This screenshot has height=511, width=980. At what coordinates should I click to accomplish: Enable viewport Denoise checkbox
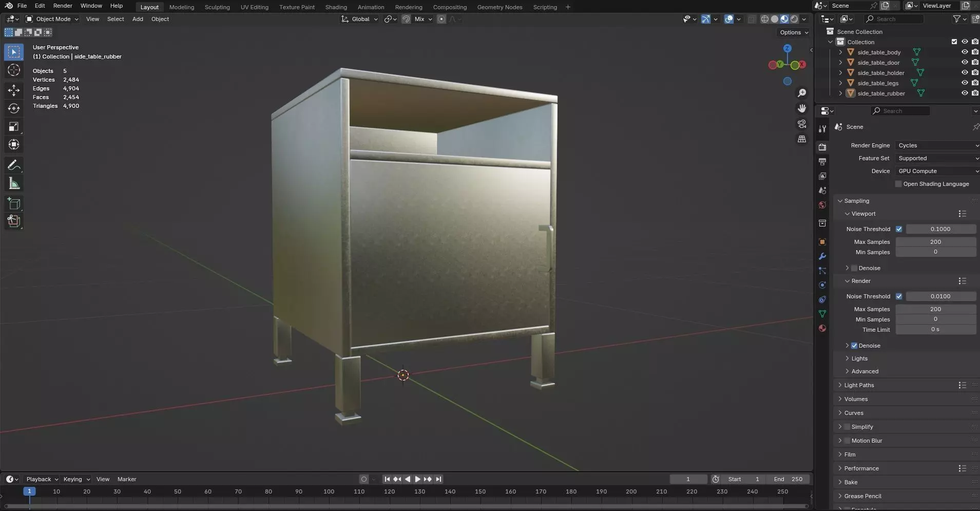(854, 268)
